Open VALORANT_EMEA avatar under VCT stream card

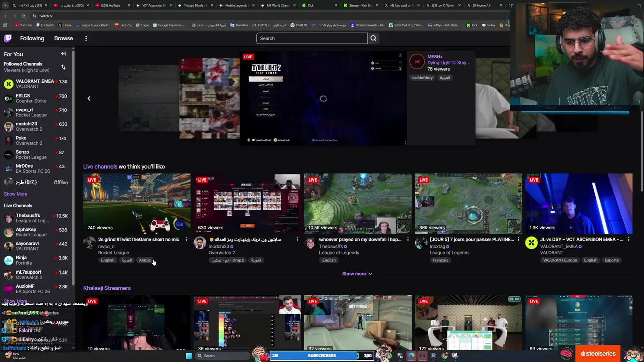[531, 243]
